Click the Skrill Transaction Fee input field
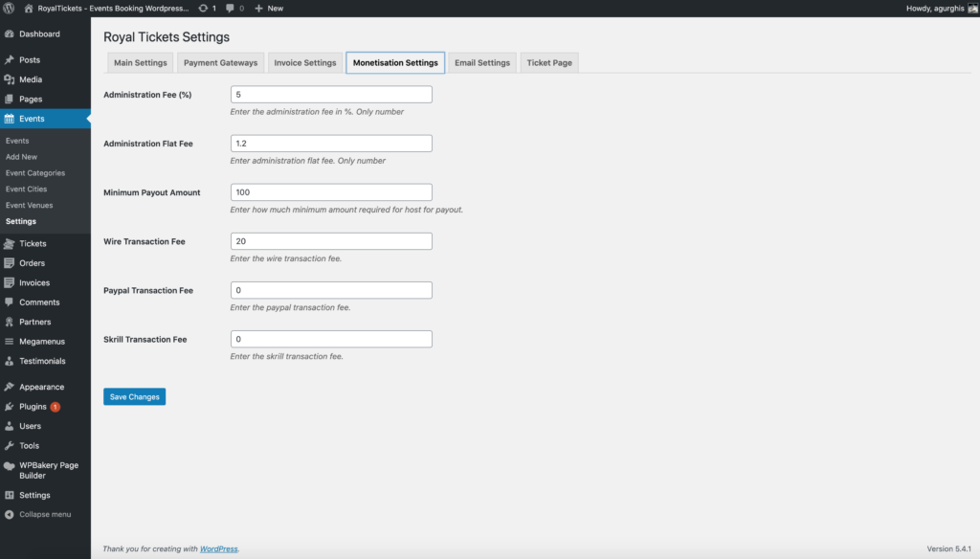 (331, 339)
